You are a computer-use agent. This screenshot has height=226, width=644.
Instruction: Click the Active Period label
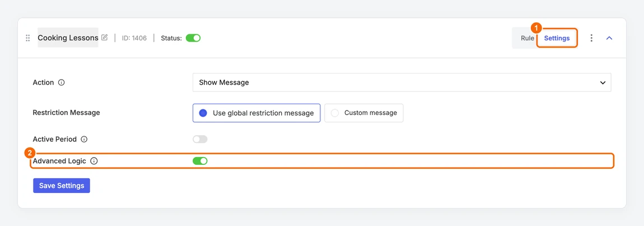point(55,139)
